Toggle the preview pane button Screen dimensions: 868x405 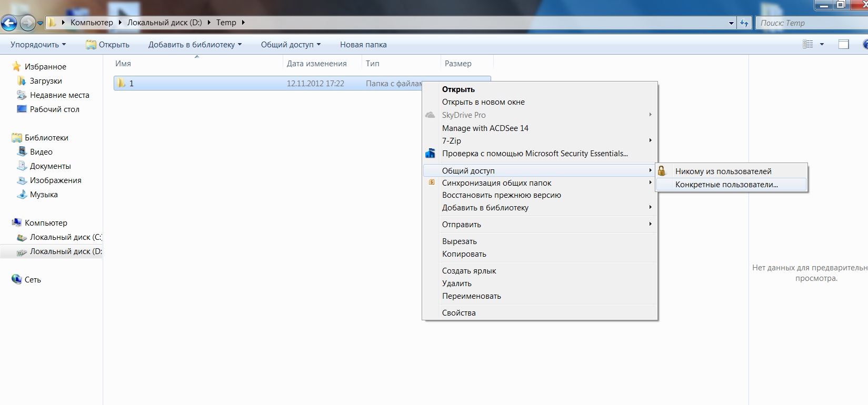point(843,45)
